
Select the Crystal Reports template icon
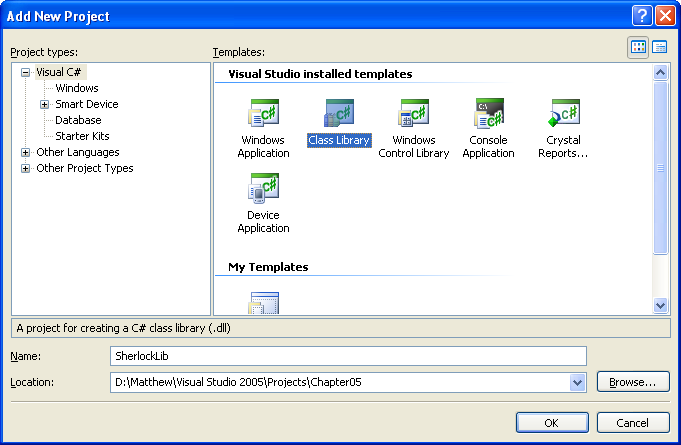click(564, 113)
